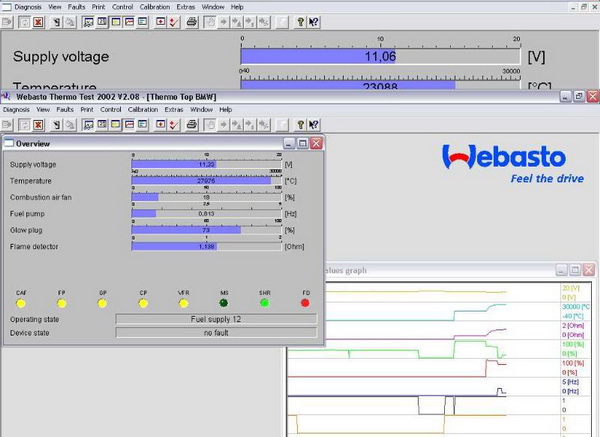Viewport: 600px width, 437px height.
Task: Click the GP yellow indicator lamp
Action: click(x=102, y=303)
